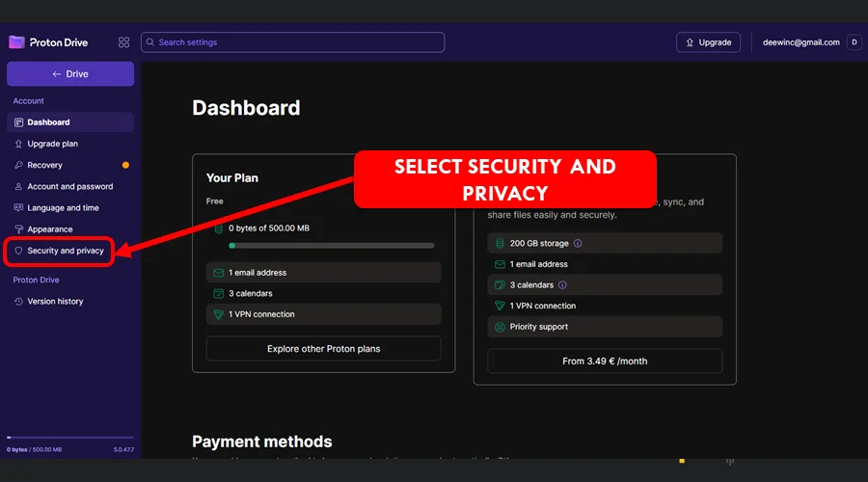Viewport: 868px width, 482px height.
Task: Click the envelope icon in Your Plan card
Action: coord(219,273)
